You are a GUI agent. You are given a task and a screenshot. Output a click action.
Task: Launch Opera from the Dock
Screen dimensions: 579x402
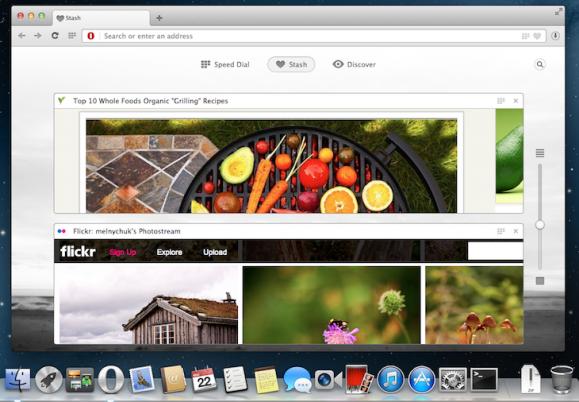[x=111, y=379]
